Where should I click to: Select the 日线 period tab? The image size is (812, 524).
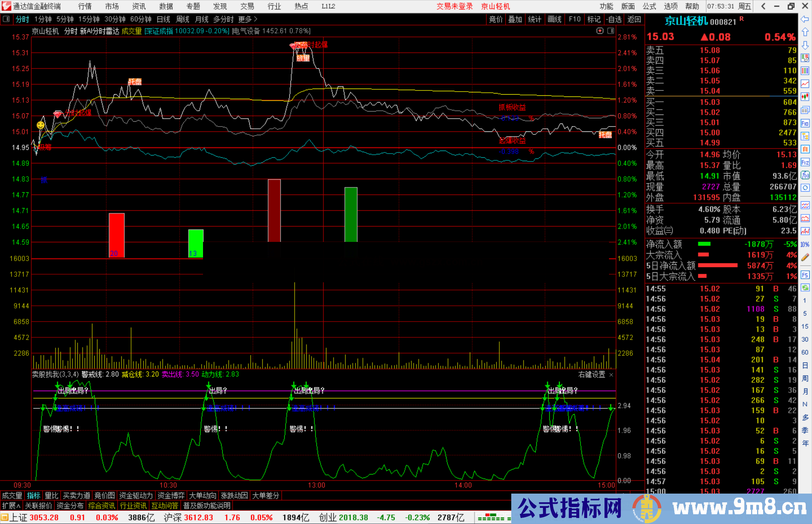coord(163,19)
